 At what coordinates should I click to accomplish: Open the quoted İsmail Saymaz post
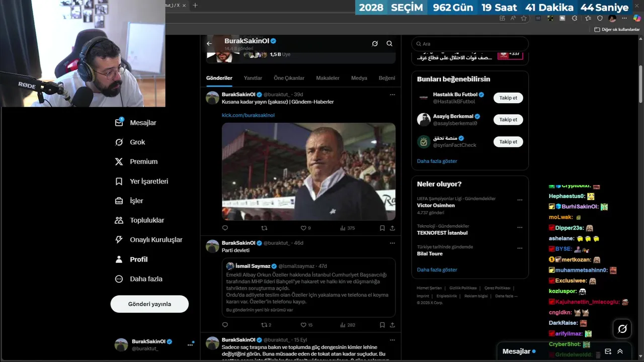308,288
